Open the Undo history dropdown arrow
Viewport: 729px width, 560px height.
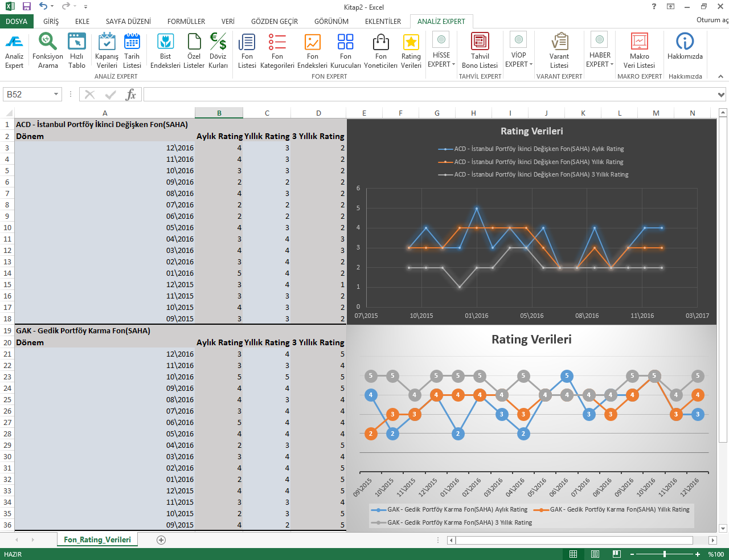52,7
